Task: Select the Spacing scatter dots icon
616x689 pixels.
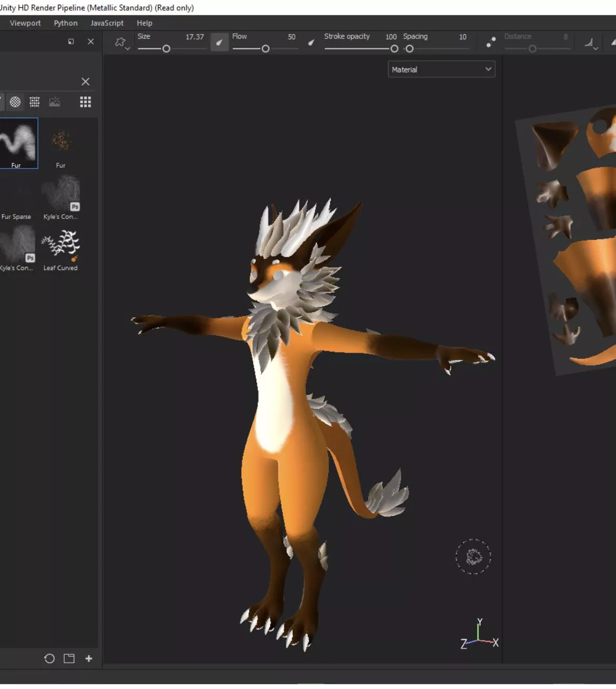Action: click(491, 42)
